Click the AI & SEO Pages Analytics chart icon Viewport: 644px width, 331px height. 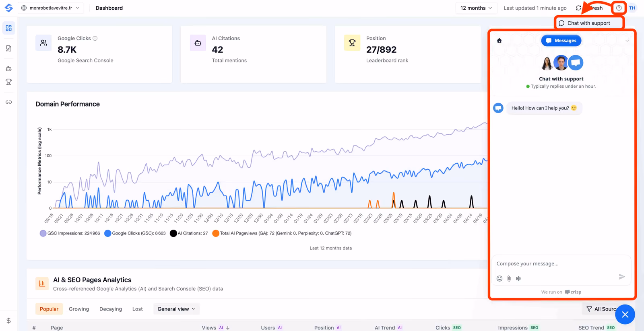click(42, 284)
